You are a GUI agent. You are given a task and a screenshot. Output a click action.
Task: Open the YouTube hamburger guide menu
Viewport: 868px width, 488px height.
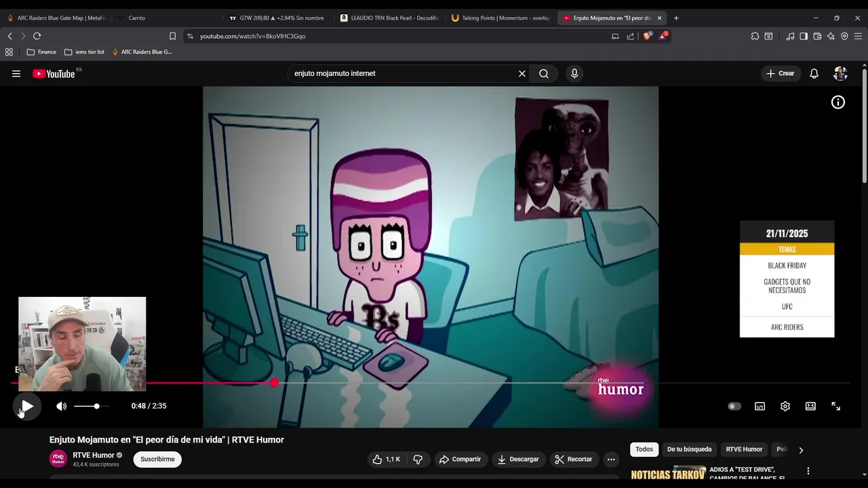tap(16, 74)
